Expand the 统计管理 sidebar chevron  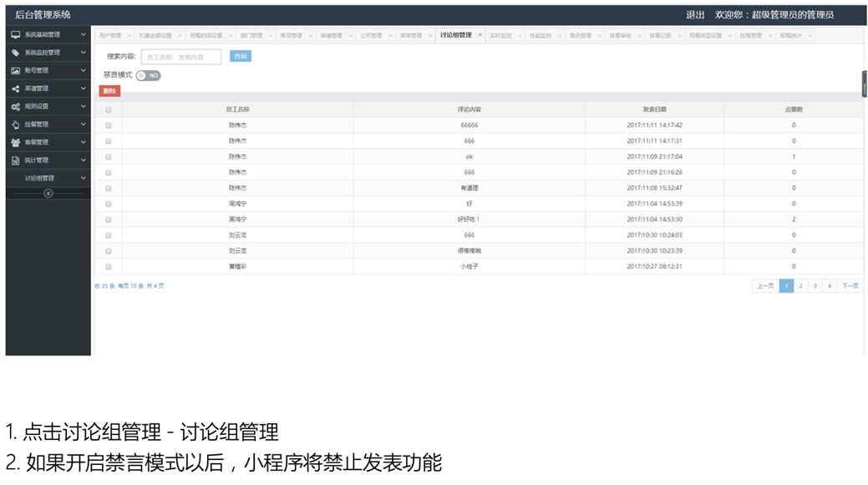(x=83, y=161)
